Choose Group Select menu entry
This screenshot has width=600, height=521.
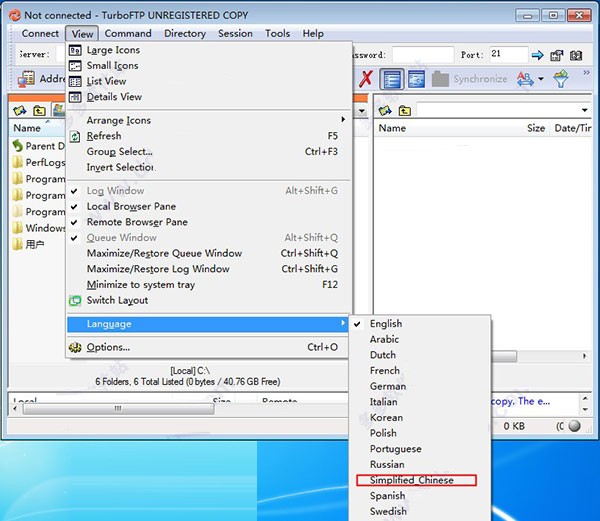click(x=209, y=152)
